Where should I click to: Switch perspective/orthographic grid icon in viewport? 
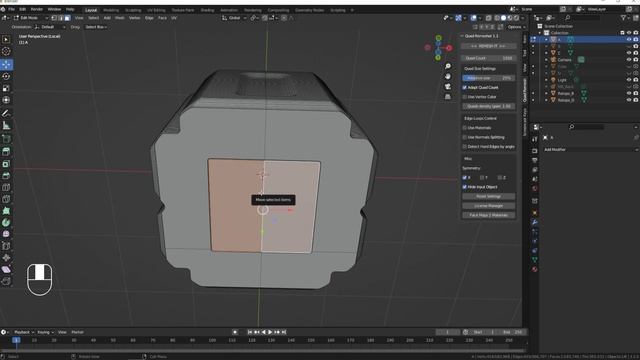coord(448,97)
